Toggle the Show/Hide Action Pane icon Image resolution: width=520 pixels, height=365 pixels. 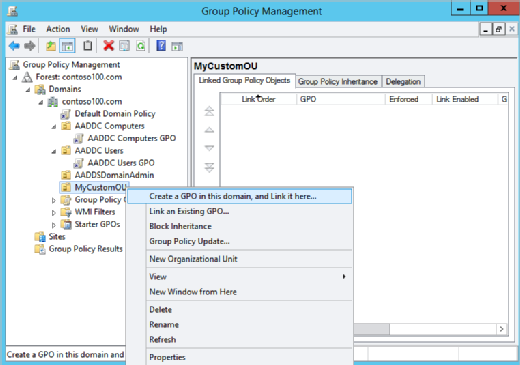[177, 46]
